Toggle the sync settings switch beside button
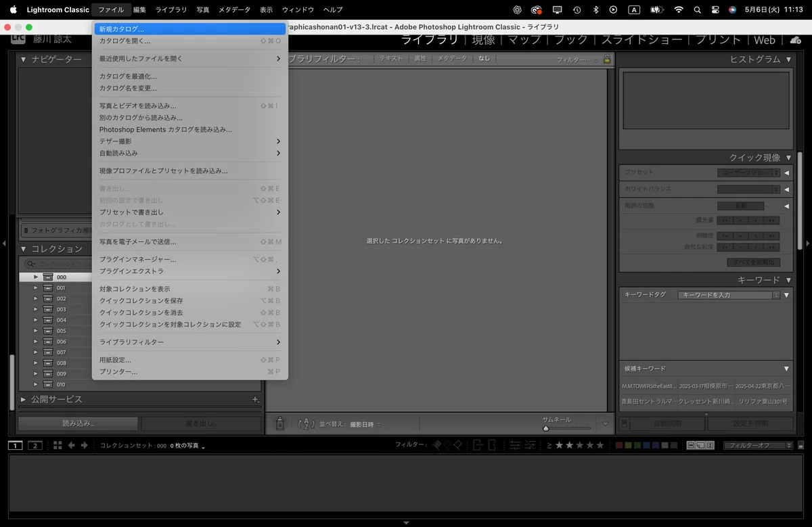The height and width of the screenshot is (527, 812). pyautogui.click(x=625, y=423)
